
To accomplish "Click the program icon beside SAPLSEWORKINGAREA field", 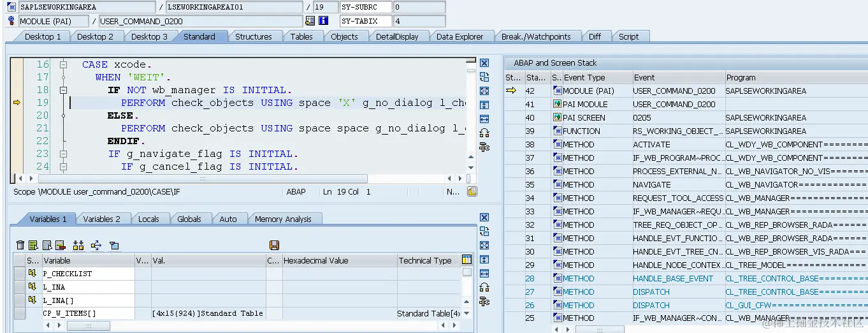I will [x=11, y=7].
